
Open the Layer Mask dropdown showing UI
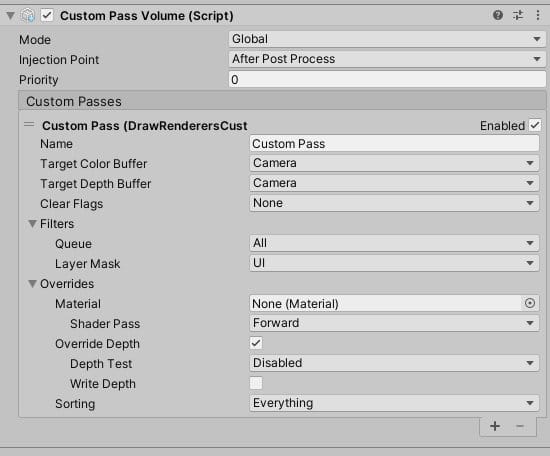394,263
